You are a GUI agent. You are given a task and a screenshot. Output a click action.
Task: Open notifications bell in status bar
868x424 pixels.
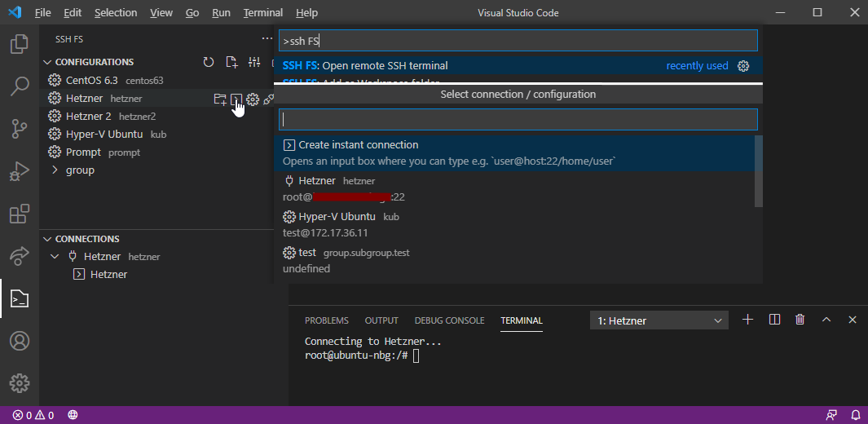pyautogui.click(x=856, y=415)
